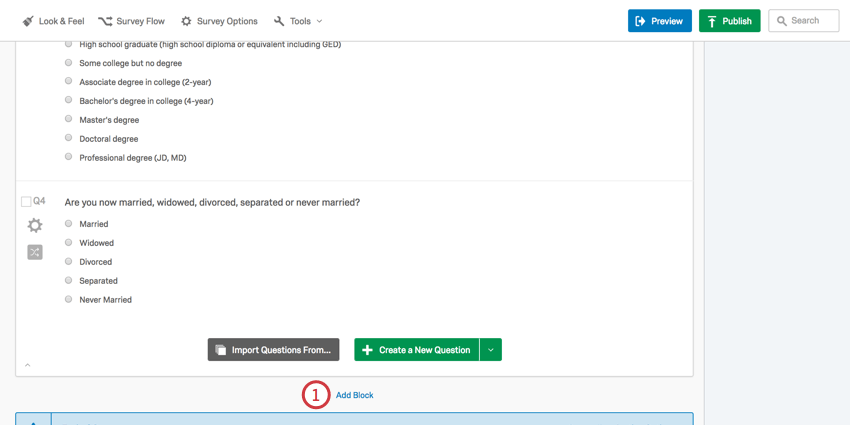
Task: Select the Married radio option
Action: (x=68, y=223)
